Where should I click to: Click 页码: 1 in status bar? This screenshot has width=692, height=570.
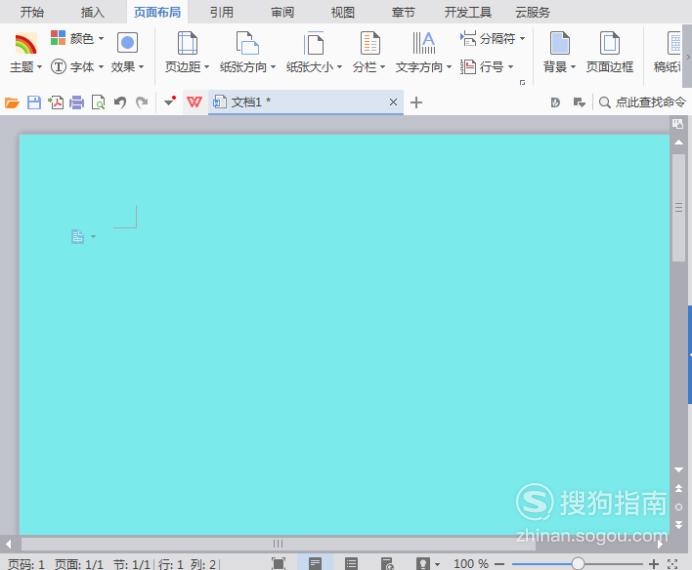pos(26,564)
